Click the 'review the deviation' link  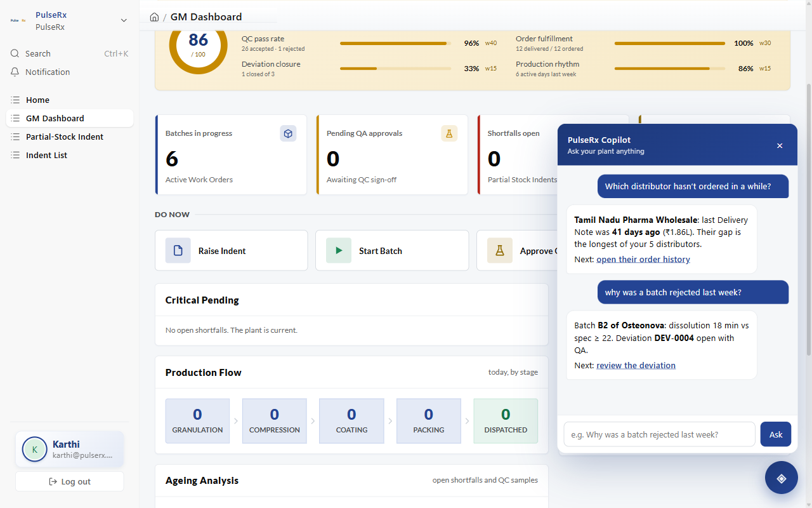point(636,366)
